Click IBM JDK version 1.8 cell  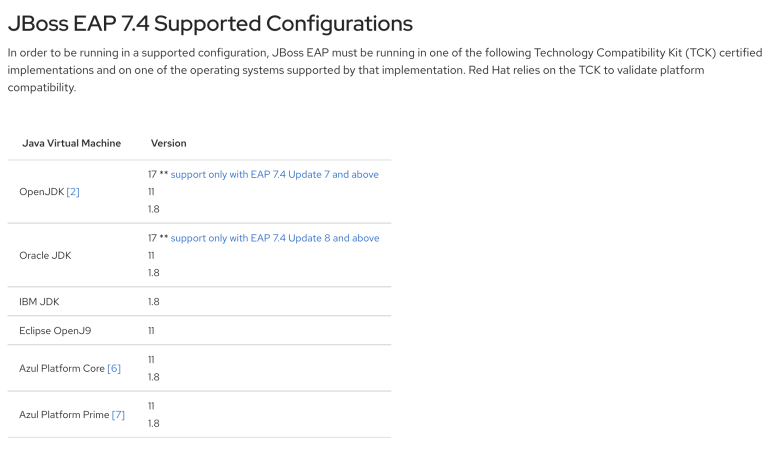click(x=154, y=302)
